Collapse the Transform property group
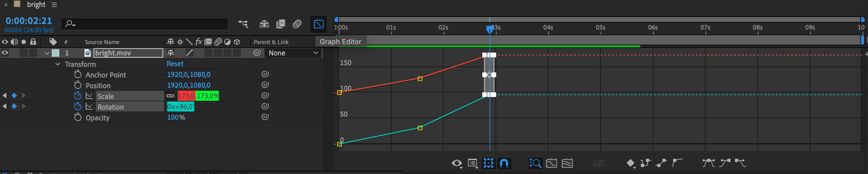 (58, 64)
